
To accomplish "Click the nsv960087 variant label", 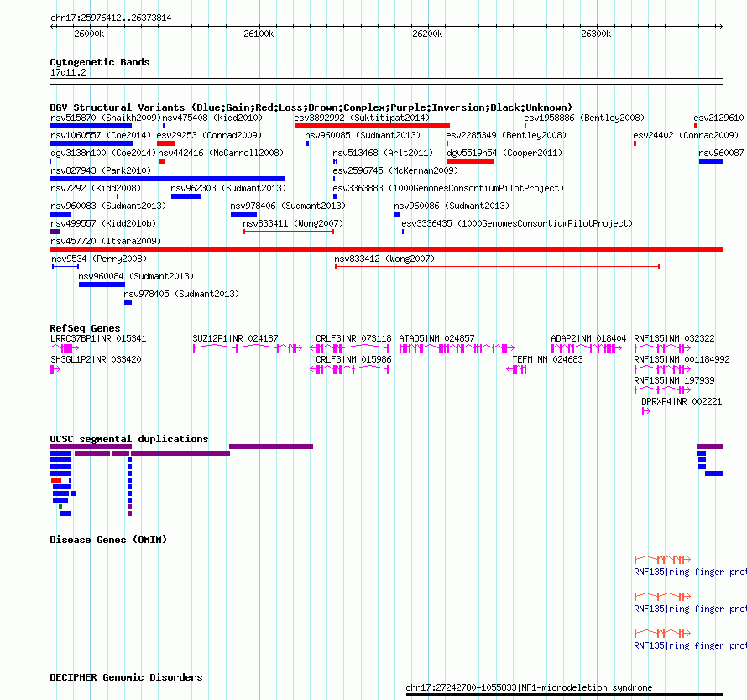I will (x=721, y=153).
